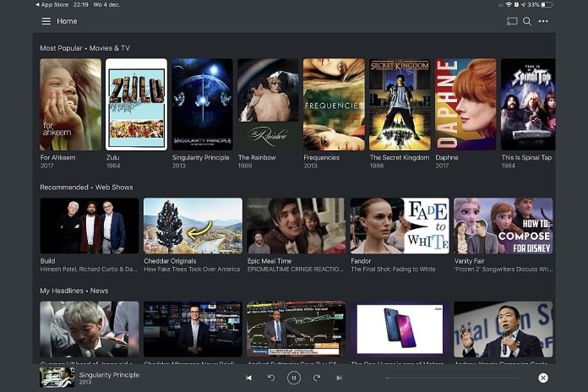Open the My Headlines News section heading
The height and width of the screenshot is (392, 588).
coord(73,291)
